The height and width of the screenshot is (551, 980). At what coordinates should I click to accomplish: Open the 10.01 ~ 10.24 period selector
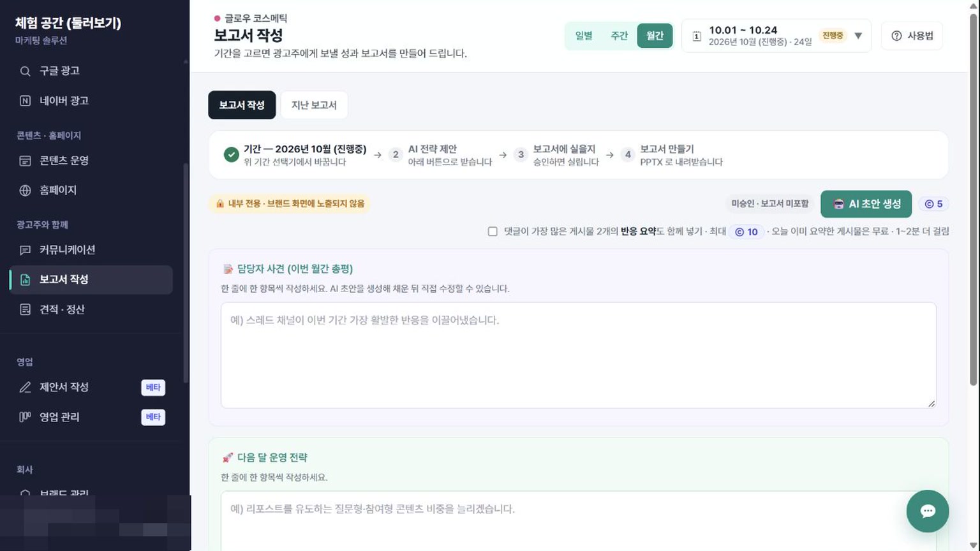(x=776, y=36)
